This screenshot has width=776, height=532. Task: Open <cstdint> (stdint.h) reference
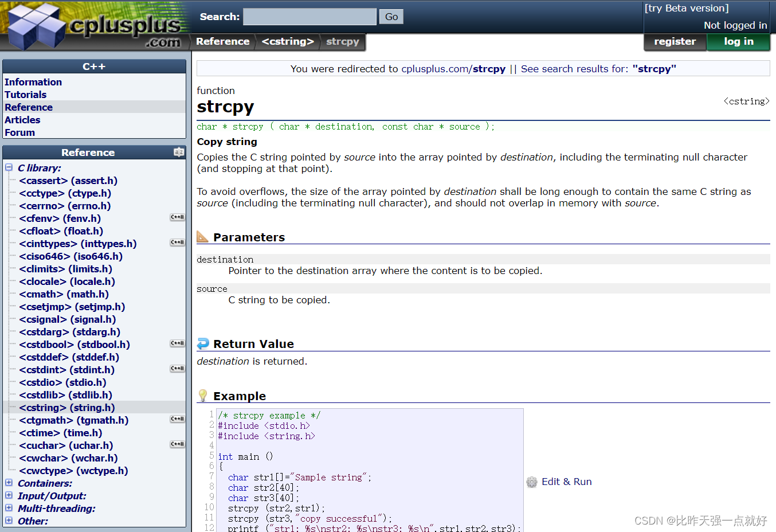[x=67, y=370]
